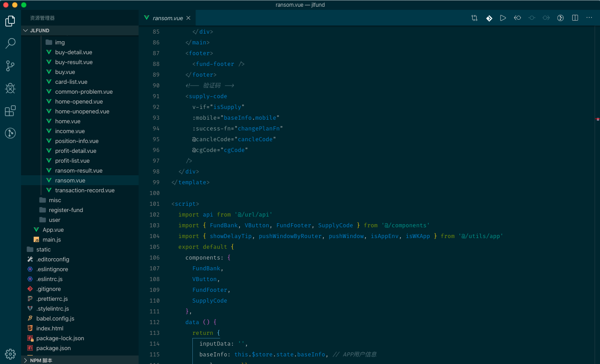
Task: Click 'changePlanFn' on line 94
Action: tap(258, 128)
